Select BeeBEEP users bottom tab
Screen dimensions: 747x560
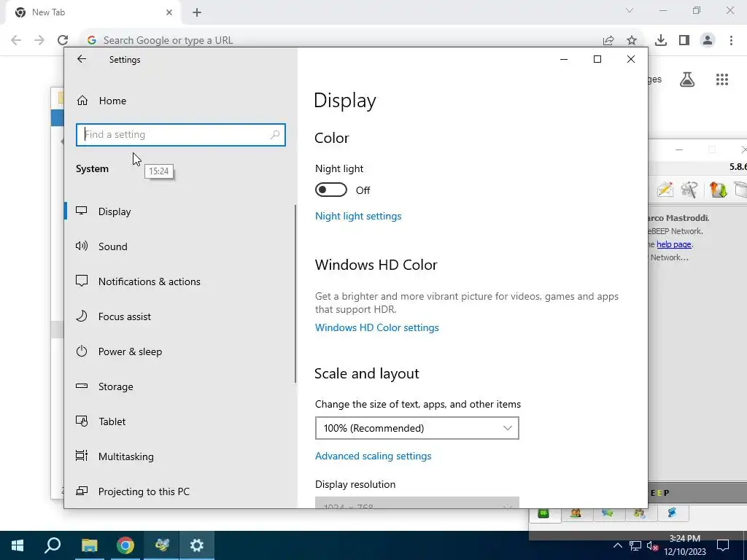point(576,513)
